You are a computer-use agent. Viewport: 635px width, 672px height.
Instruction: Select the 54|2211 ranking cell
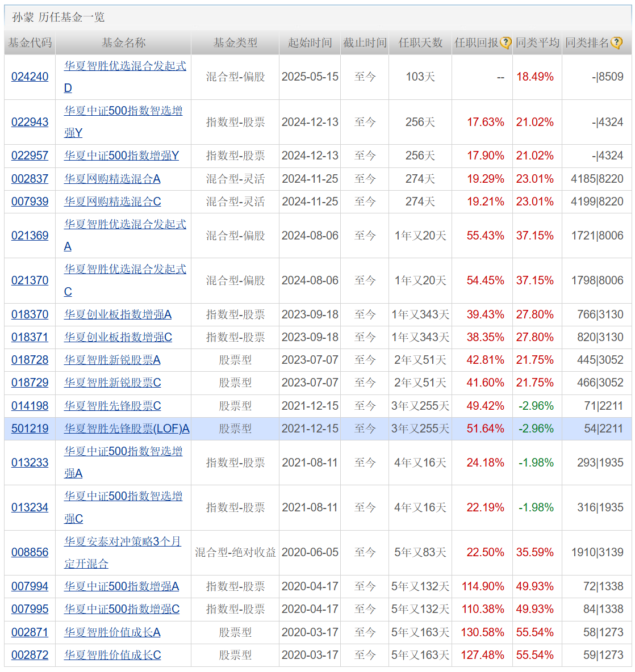pyautogui.click(x=603, y=429)
